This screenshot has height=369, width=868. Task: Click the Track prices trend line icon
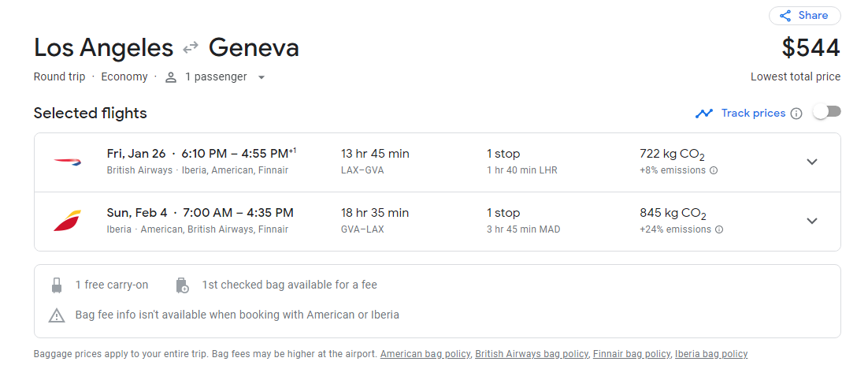[704, 114]
